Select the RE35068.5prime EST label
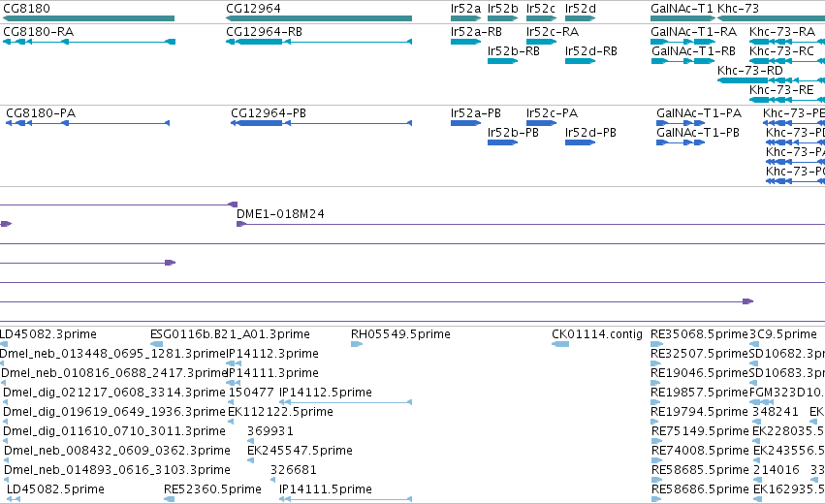Viewport: 825px width, 504px height. (699, 334)
